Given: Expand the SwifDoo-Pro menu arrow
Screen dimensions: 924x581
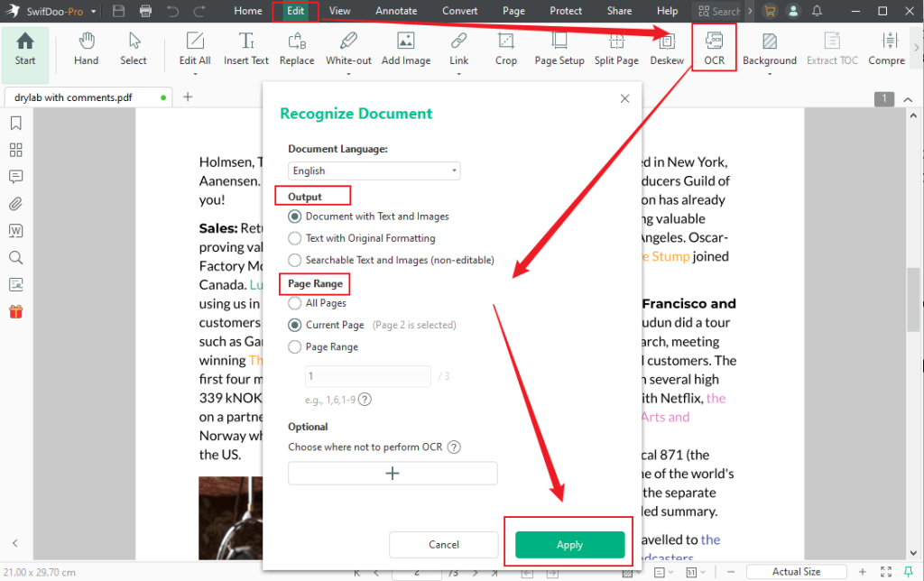Looking at the screenshot, I should (x=93, y=11).
